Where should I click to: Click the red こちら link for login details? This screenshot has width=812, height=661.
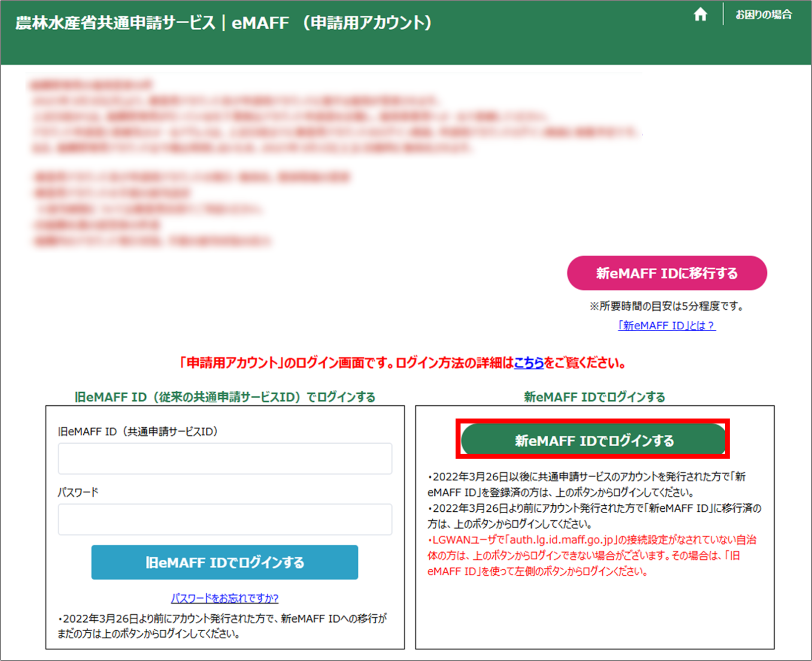(x=528, y=363)
